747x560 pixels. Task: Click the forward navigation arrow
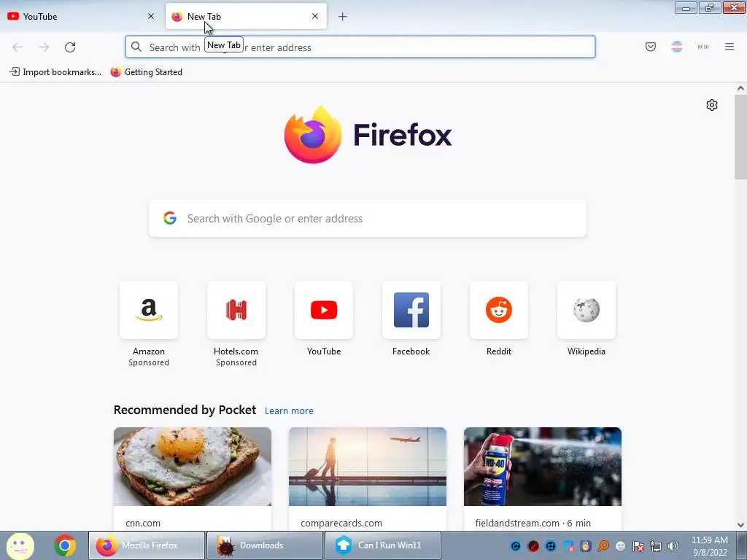click(44, 47)
